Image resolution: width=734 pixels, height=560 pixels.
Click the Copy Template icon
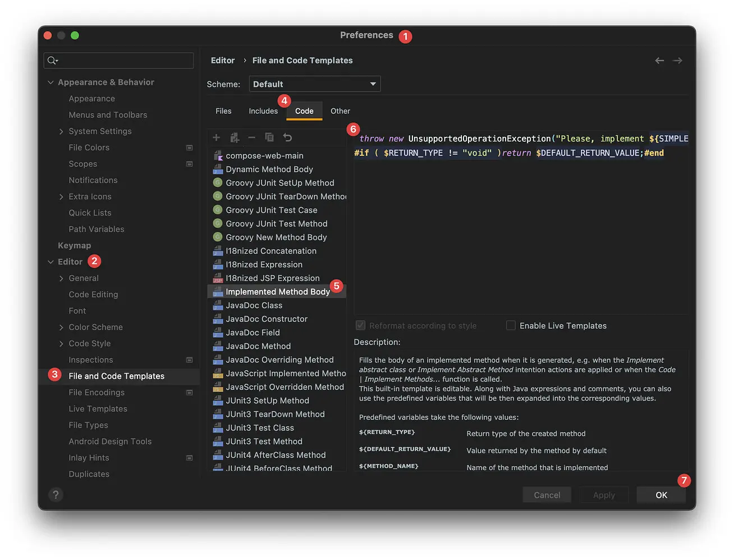[x=269, y=137]
